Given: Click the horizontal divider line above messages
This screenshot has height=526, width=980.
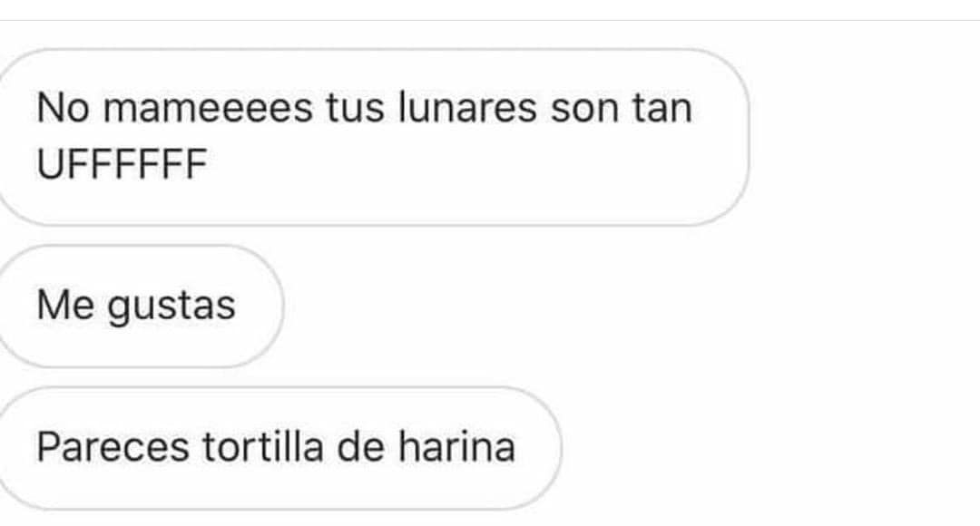Looking at the screenshot, I should point(490,20).
